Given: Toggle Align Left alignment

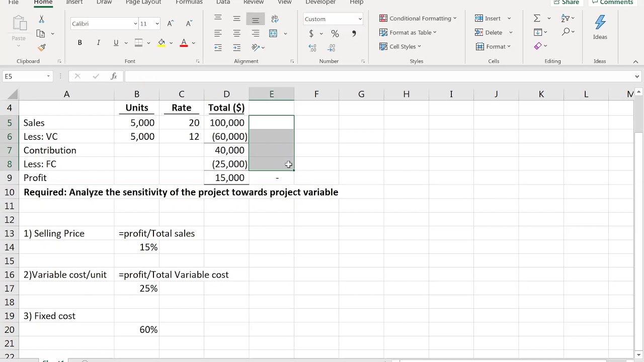Looking at the screenshot, I should click(x=218, y=34).
